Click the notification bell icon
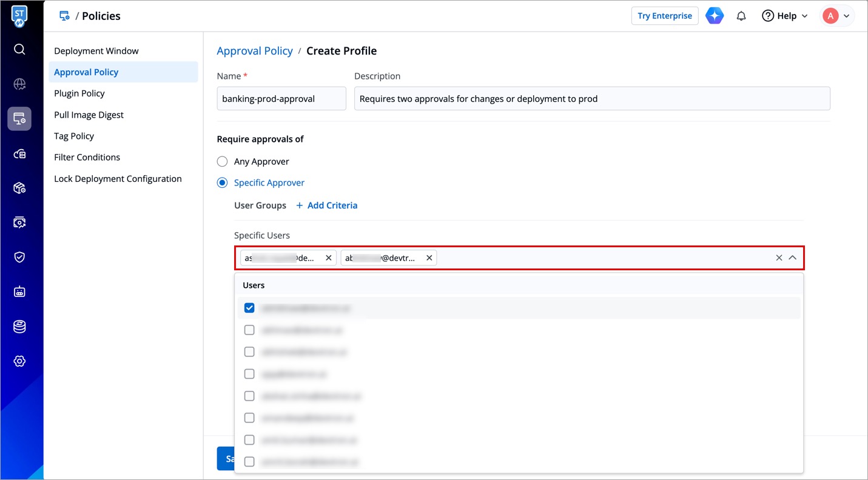This screenshot has width=868, height=480. pyautogui.click(x=741, y=16)
